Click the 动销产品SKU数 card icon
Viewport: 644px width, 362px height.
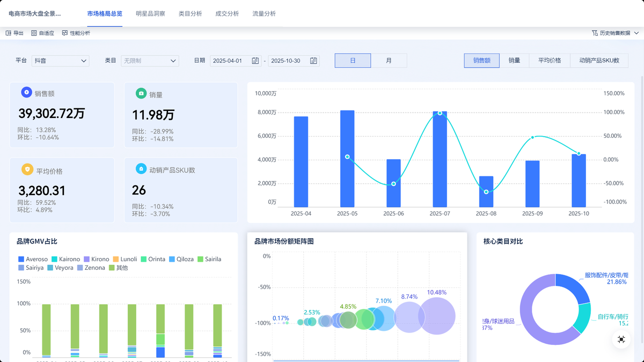pyautogui.click(x=141, y=168)
